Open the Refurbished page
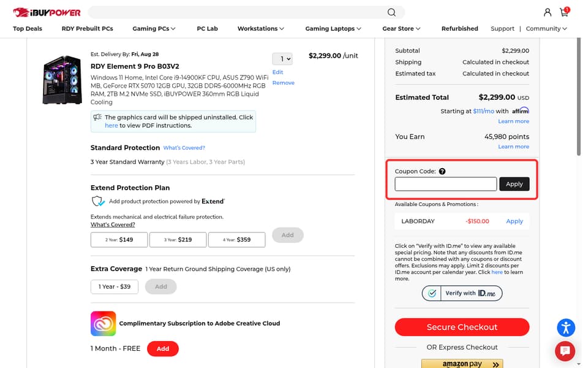 tap(460, 29)
